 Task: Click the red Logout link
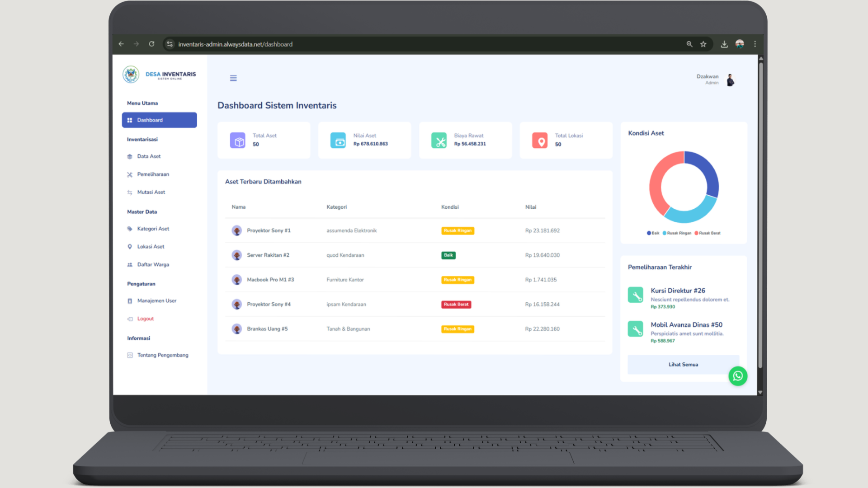pyautogui.click(x=145, y=319)
